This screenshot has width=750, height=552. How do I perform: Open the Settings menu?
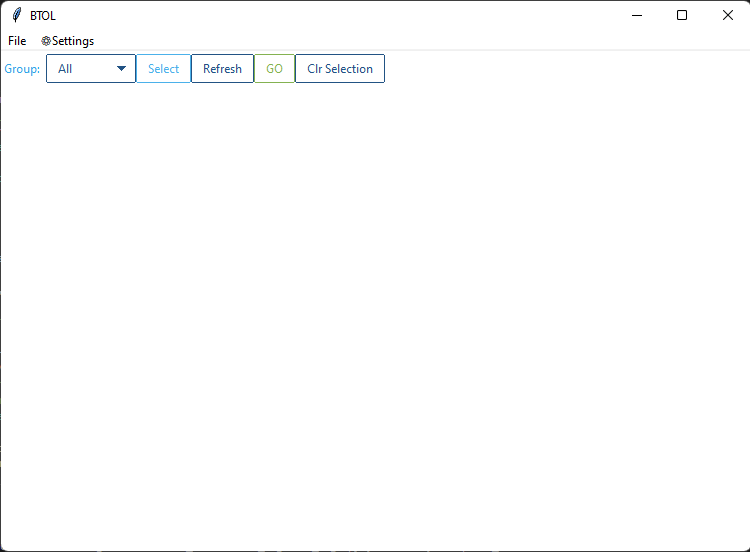(x=72, y=41)
